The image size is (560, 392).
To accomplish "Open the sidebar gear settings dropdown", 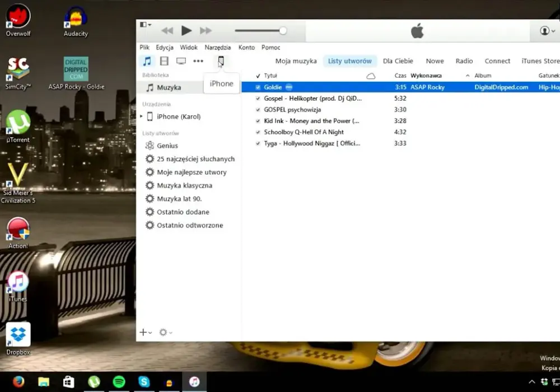I will pos(165,333).
